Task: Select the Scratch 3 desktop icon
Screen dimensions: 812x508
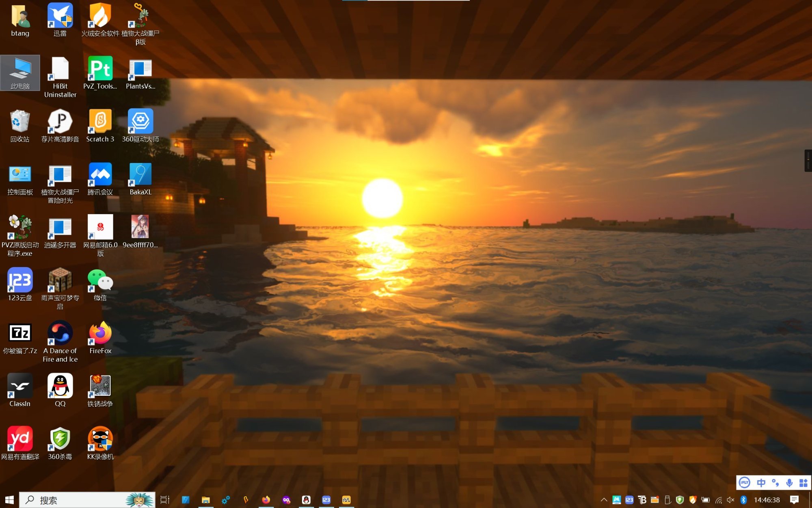Action: (x=100, y=126)
